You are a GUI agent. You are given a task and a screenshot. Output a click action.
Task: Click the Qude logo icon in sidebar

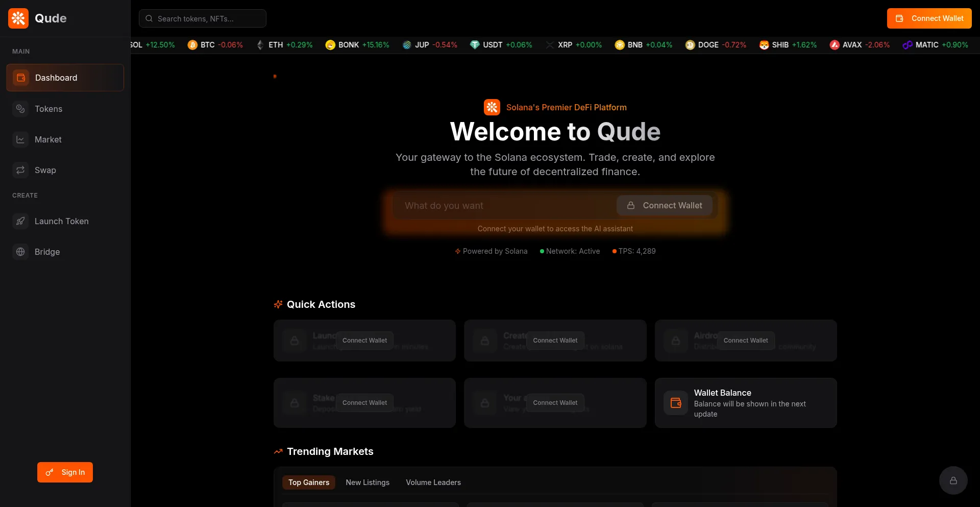18,18
